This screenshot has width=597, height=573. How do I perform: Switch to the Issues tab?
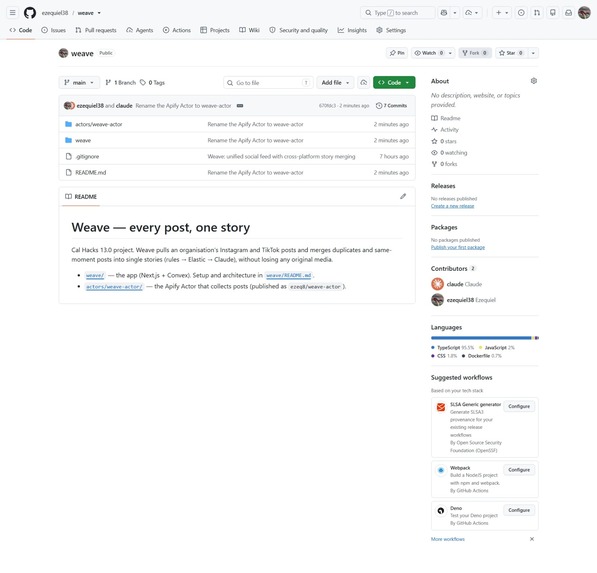53,30
